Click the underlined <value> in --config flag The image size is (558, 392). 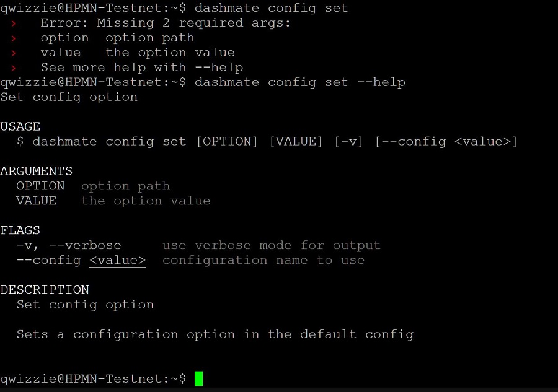(x=117, y=260)
